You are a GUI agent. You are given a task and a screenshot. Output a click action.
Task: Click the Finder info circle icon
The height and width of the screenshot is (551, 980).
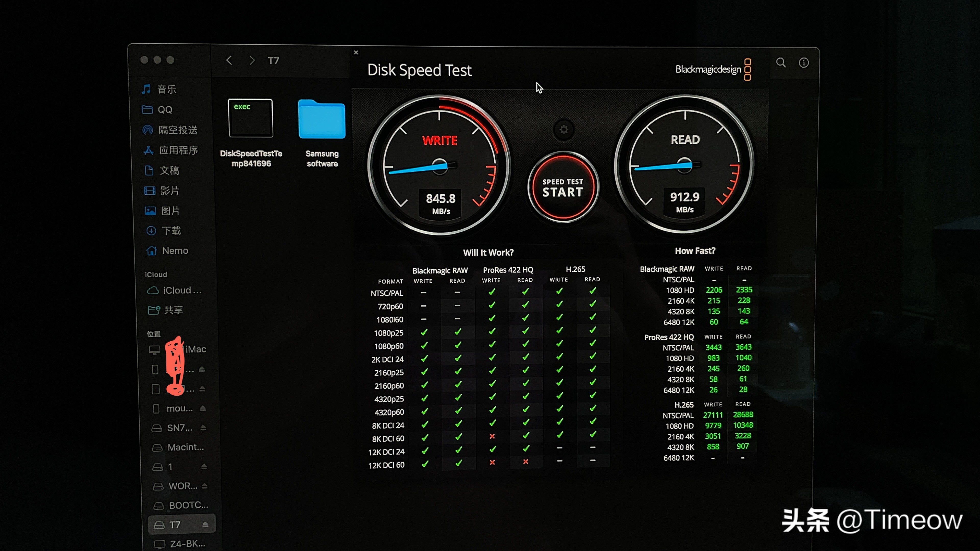(803, 63)
